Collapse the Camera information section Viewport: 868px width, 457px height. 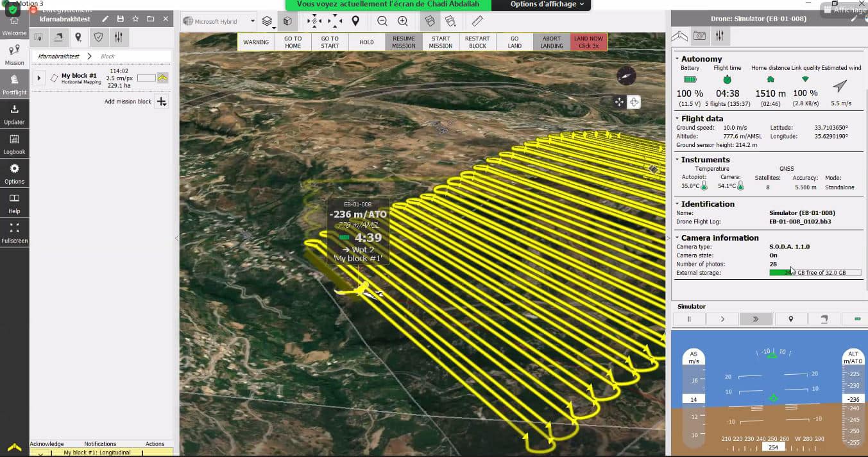677,237
